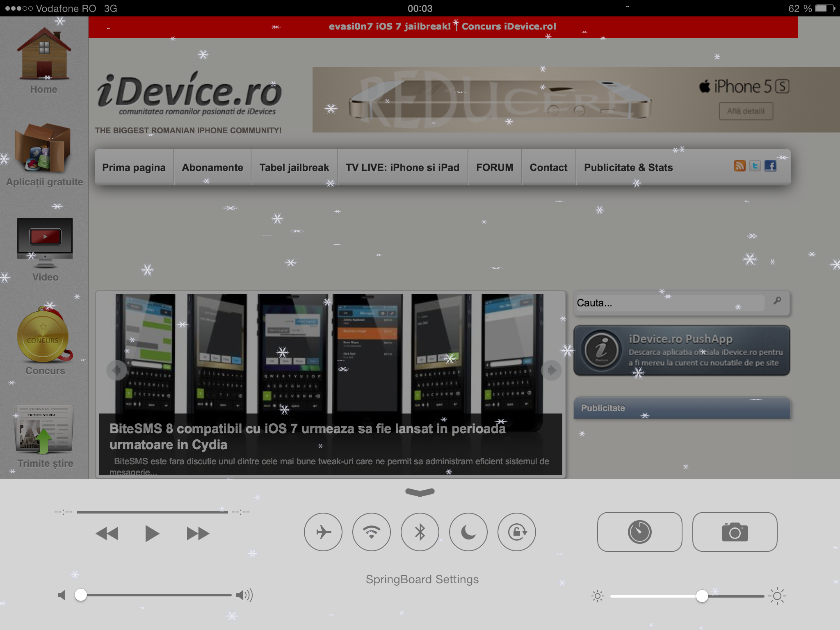The height and width of the screenshot is (630, 840).
Task: Tap the loud volume speaker icon
Action: coord(244,595)
